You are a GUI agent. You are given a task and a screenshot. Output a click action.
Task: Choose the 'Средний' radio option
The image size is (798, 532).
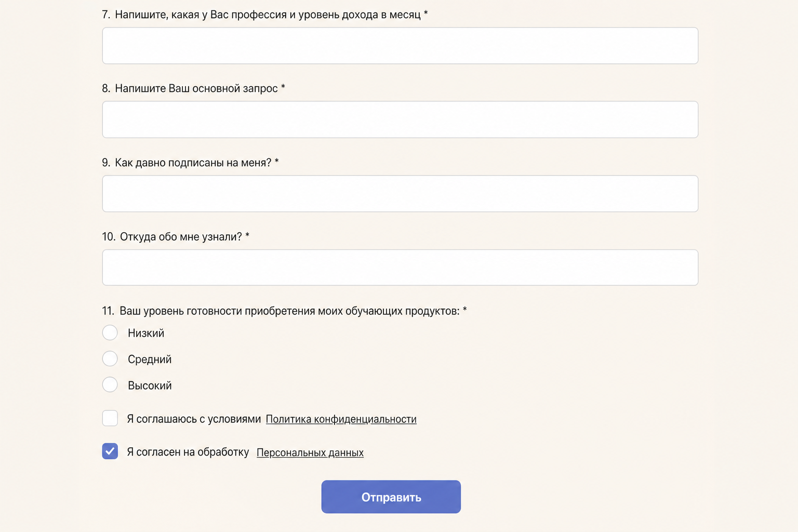click(110, 358)
